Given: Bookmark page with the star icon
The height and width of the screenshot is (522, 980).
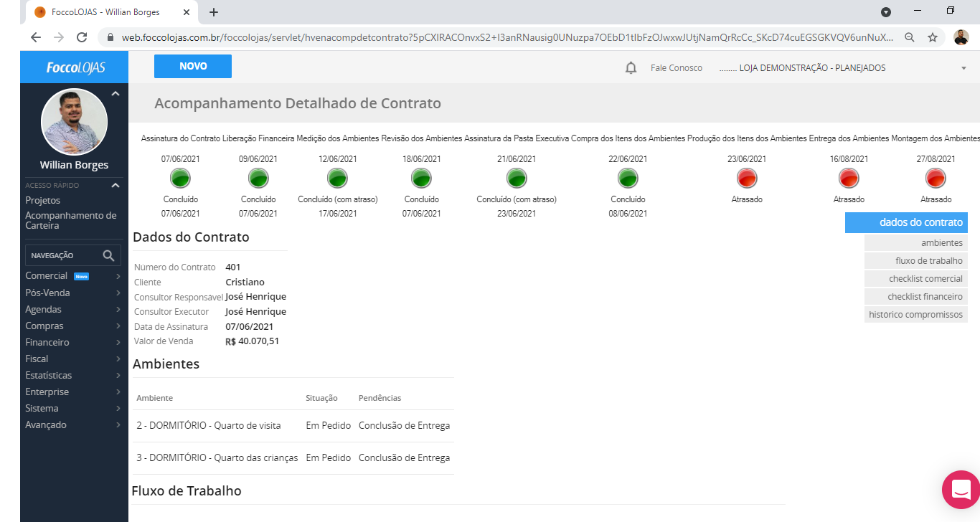Looking at the screenshot, I should [933, 37].
